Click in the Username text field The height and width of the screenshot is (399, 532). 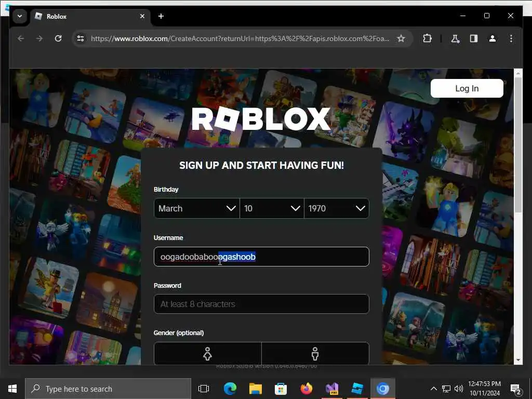point(261,257)
